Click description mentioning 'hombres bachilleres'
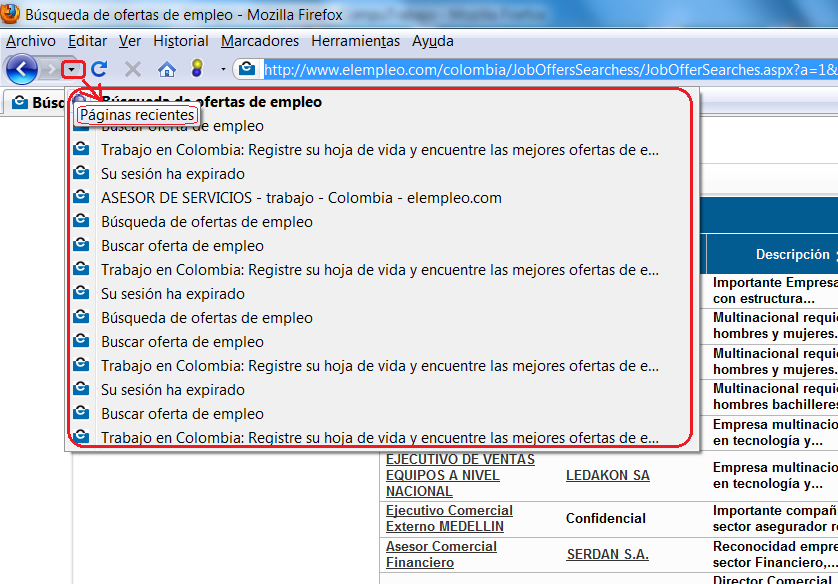Viewport: 838px width, 584px height. point(775,396)
